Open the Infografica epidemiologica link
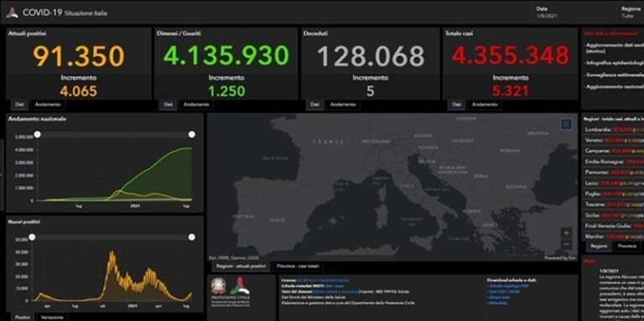This screenshot has height=321, width=644. point(614,63)
